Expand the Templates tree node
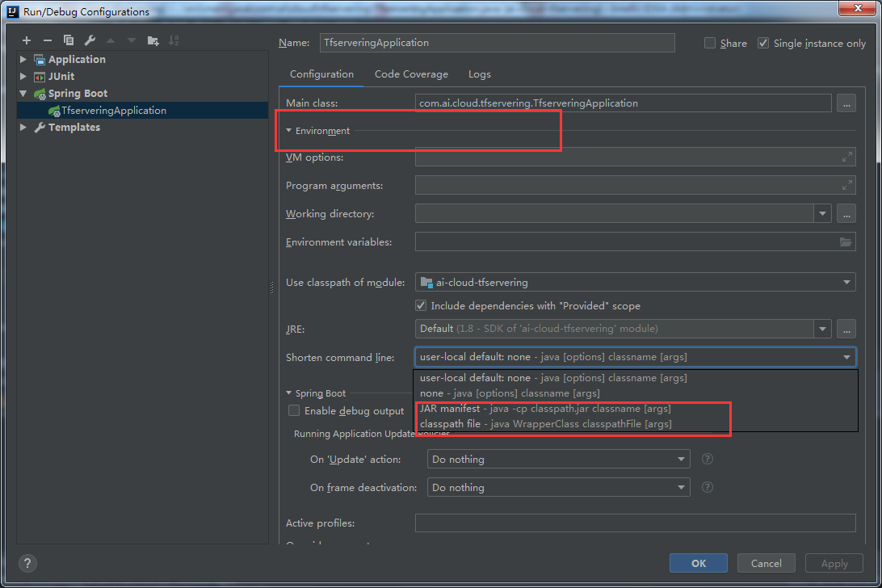Screen dimensions: 882x588 (x=23, y=127)
